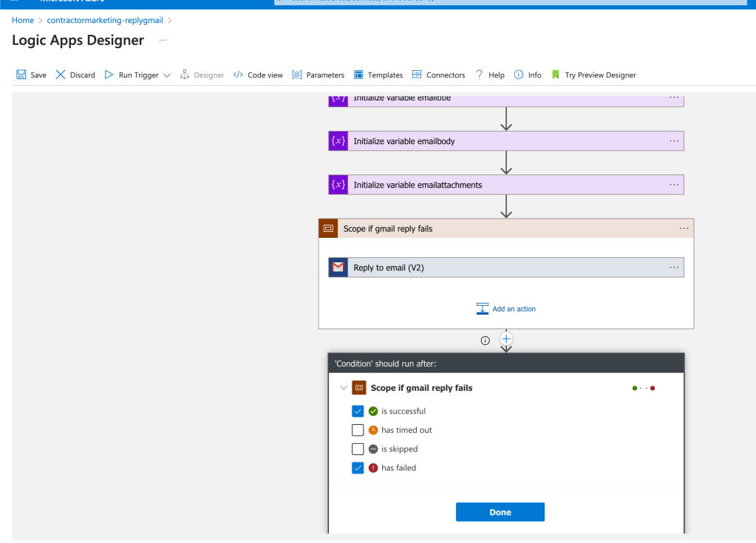This screenshot has width=756, height=543.
Task: Click the Save disk icon
Action: pyautogui.click(x=21, y=75)
